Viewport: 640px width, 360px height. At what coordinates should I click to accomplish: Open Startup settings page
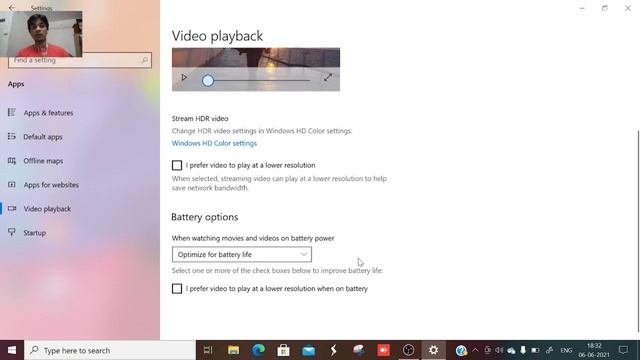[x=34, y=233]
